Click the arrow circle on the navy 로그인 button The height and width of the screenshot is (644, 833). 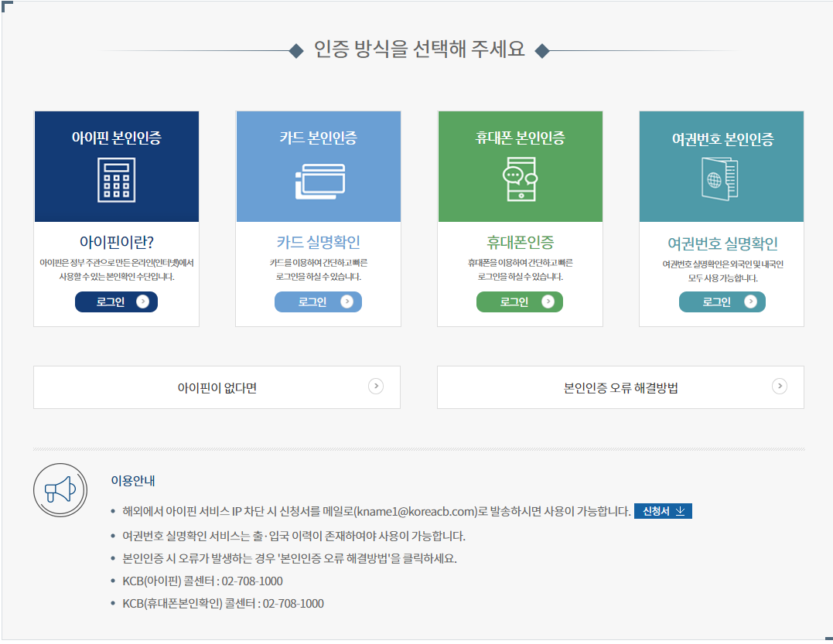pyautogui.click(x=142, y=302)
